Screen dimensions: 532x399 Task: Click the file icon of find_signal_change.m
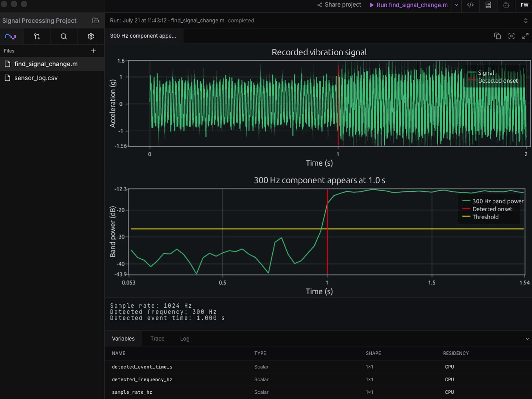7,64
